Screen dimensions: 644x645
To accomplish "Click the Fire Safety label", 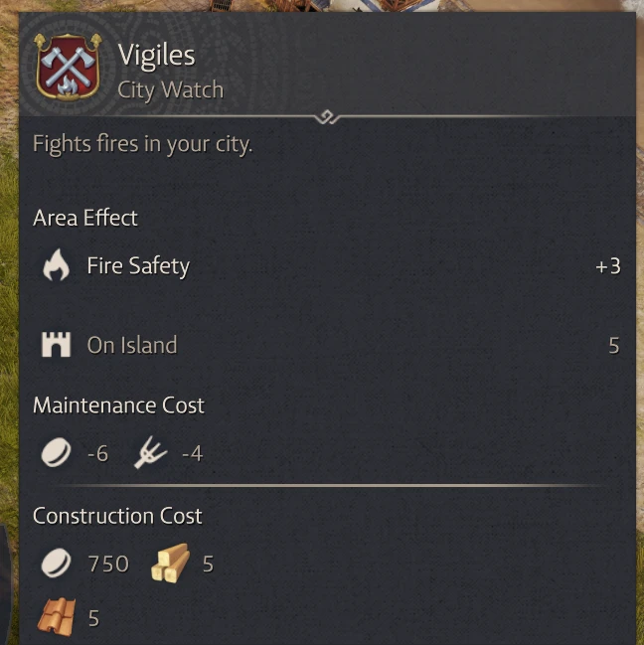I will [x=138, y=265].
